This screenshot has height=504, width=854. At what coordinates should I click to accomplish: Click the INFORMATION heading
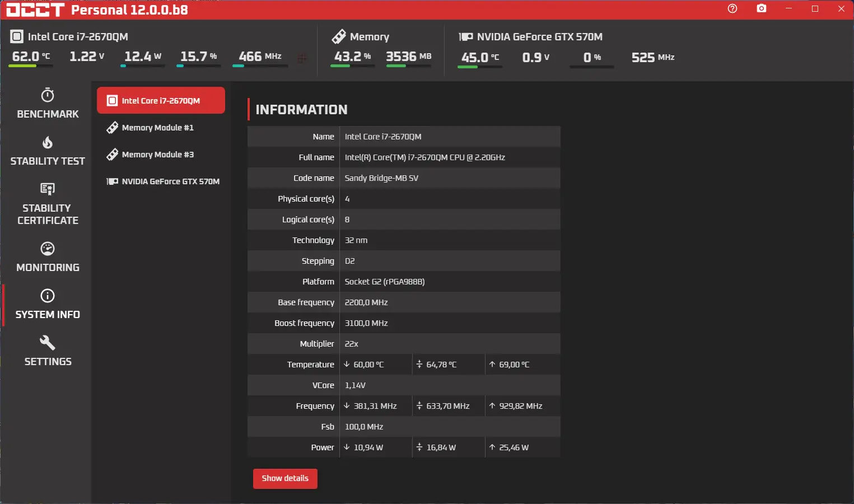pos(301,110)
